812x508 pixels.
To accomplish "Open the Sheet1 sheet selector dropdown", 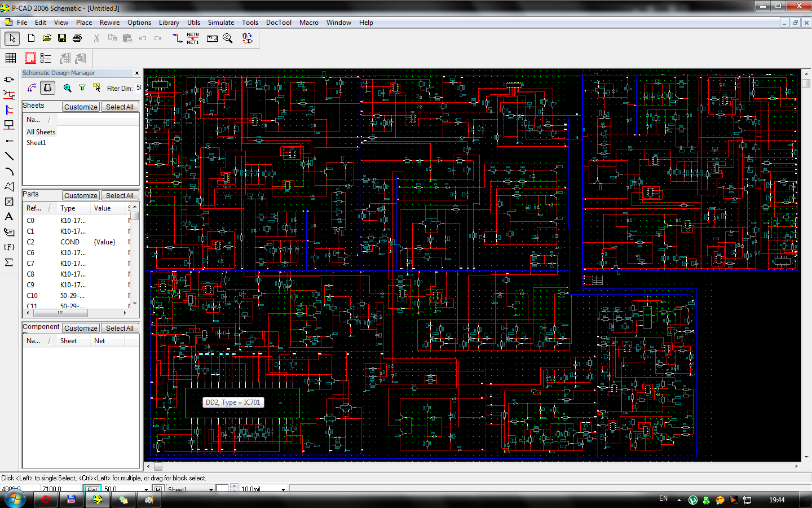I will click(x=211, y=489).
